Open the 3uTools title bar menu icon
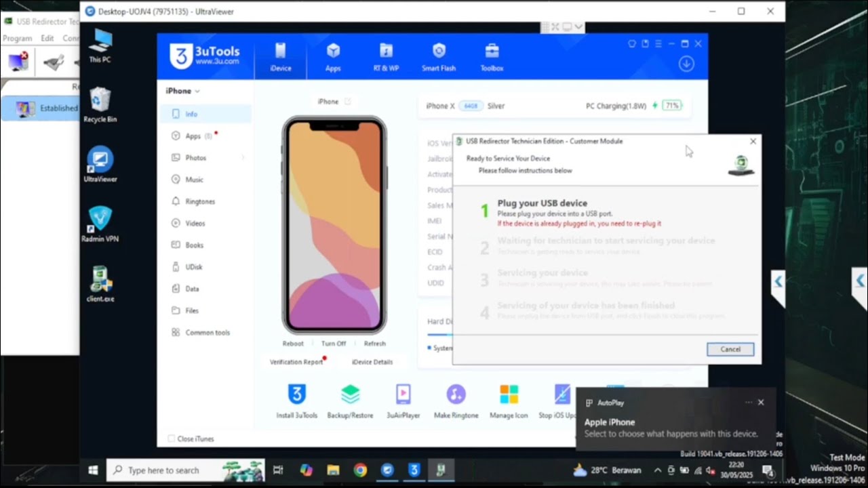868x488 pixels. coord(658,43)
